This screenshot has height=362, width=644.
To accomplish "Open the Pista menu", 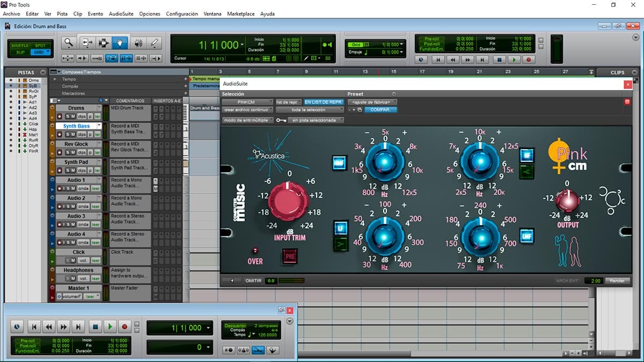I will point(62,14).
